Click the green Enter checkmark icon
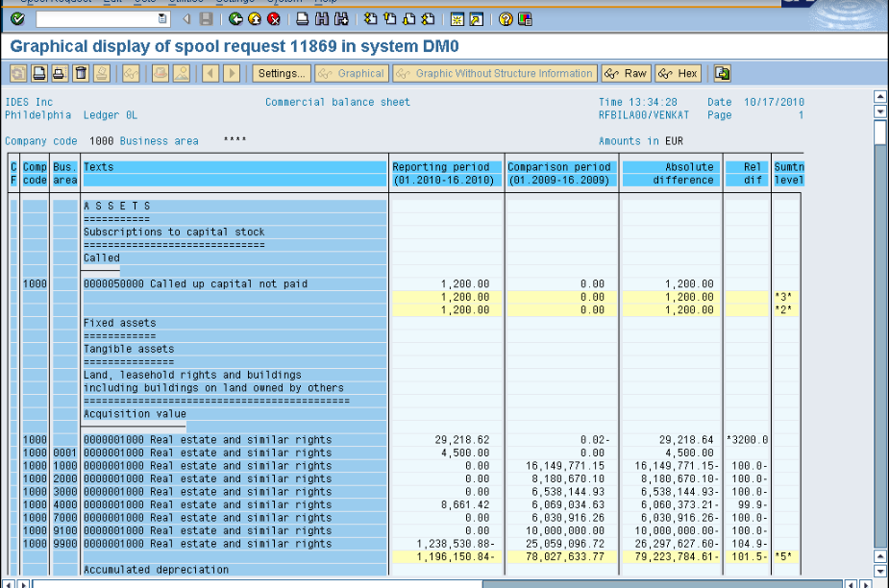Image resolution: width=889 pixels, height=588 pixels. 17,19
